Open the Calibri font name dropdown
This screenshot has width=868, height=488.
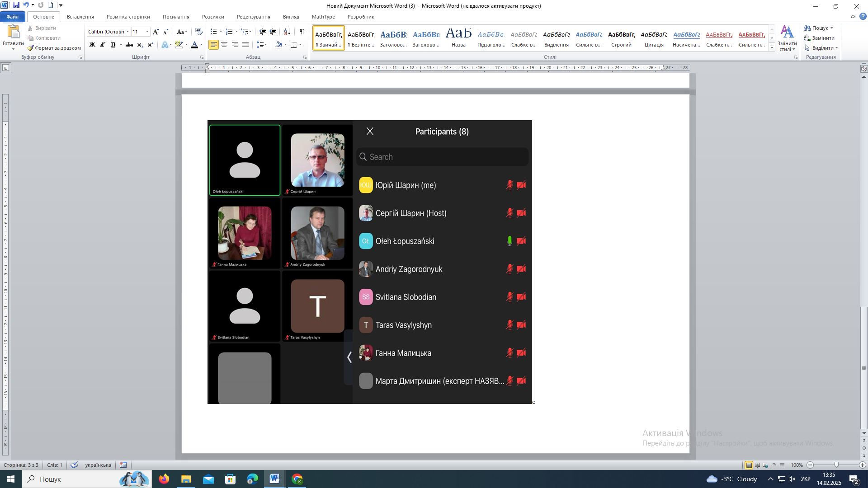click(x=127, y=32)
